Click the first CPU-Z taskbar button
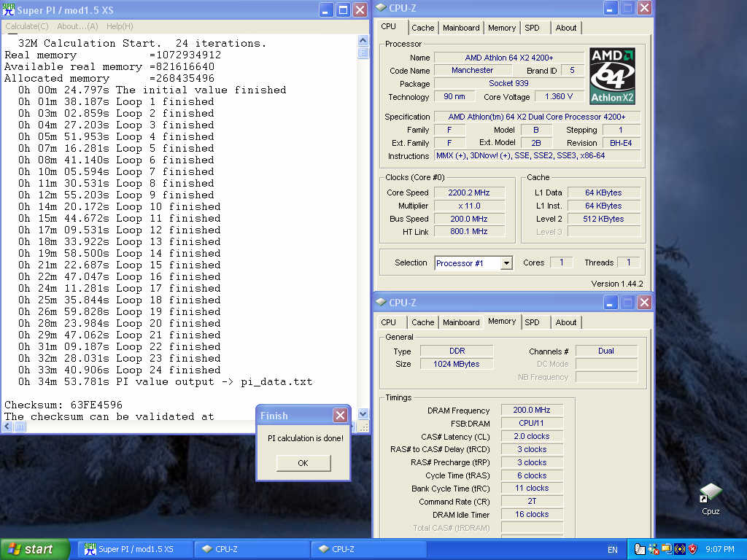 (252, 549)
